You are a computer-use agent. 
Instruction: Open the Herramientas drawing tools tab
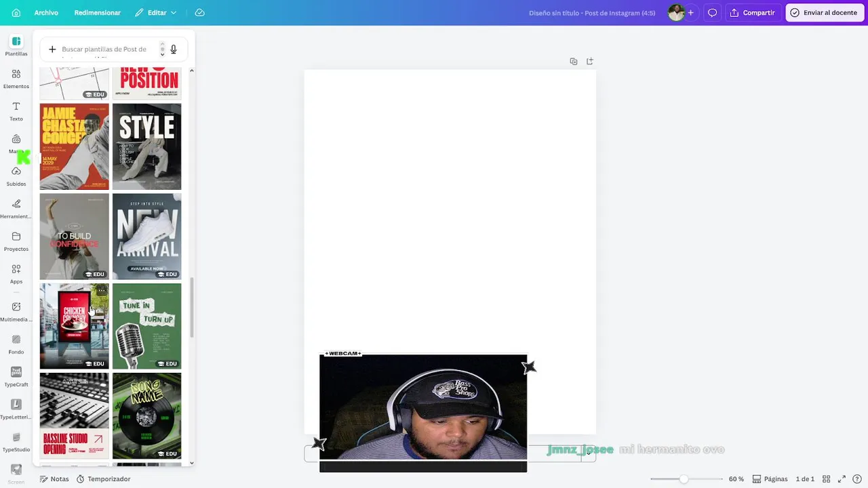(16, 209)
